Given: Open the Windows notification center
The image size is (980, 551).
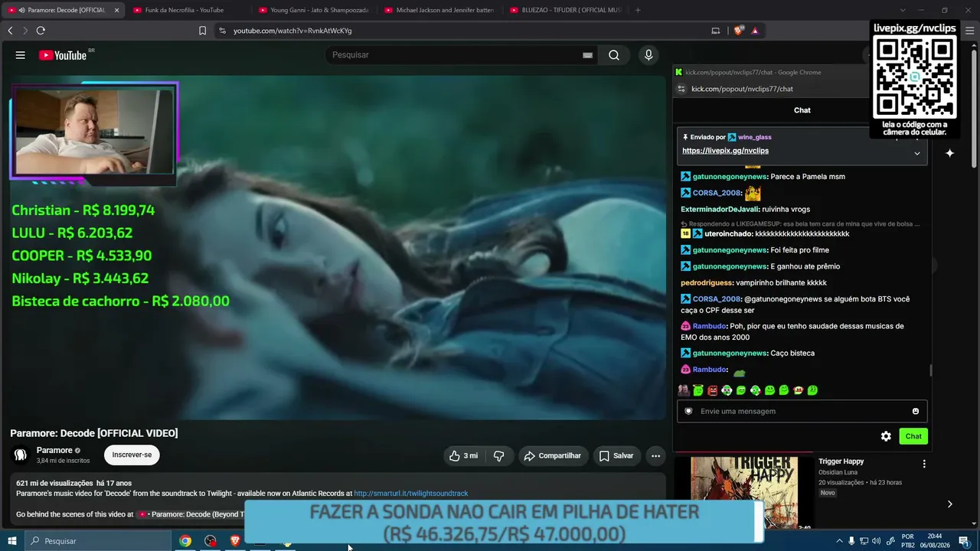Looking at the screenshot, I should point(964,541).
